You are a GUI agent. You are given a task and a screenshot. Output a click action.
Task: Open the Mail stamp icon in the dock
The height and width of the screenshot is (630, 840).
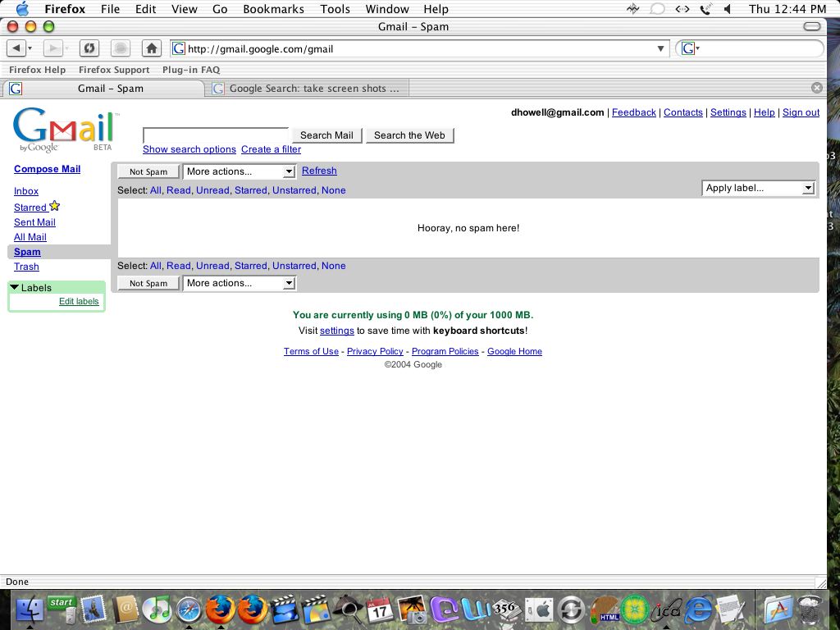pos(94,609)
